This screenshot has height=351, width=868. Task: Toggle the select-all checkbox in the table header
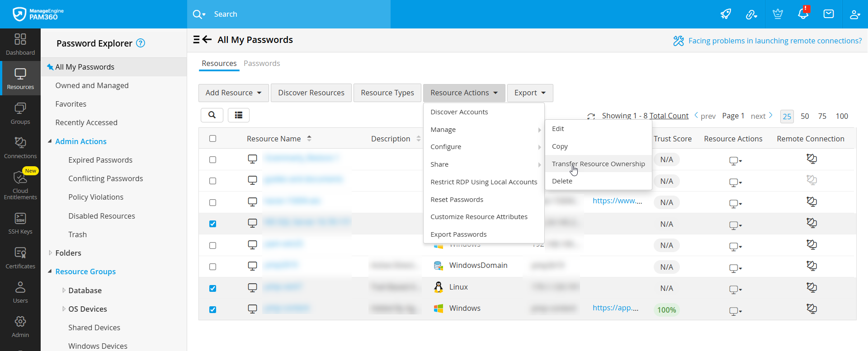pos(213,139)
